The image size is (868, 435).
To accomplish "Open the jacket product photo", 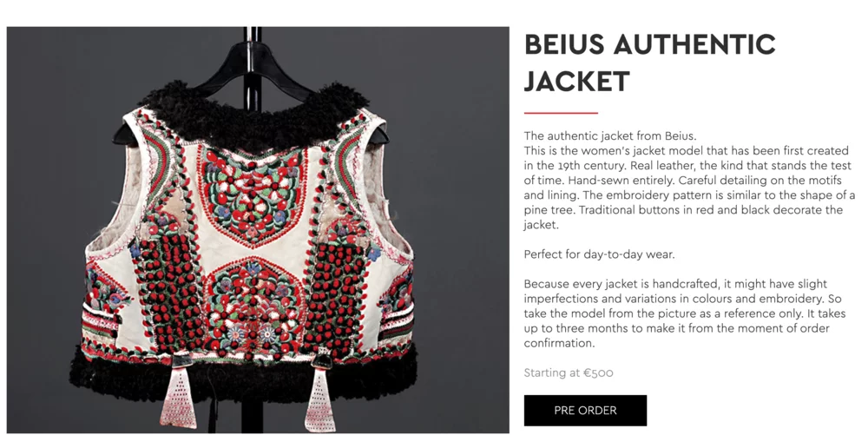I will click(258, 230).
